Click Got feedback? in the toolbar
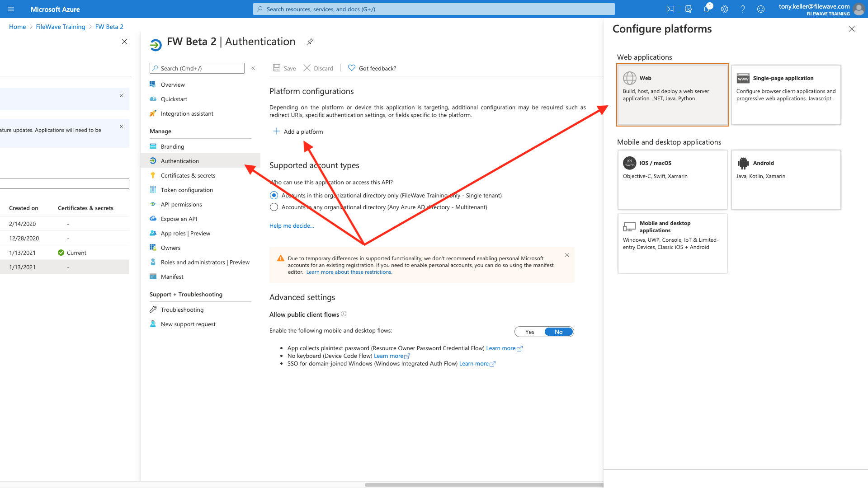The width and height of the screenshot is (868, 488). [x=372, y=68]
